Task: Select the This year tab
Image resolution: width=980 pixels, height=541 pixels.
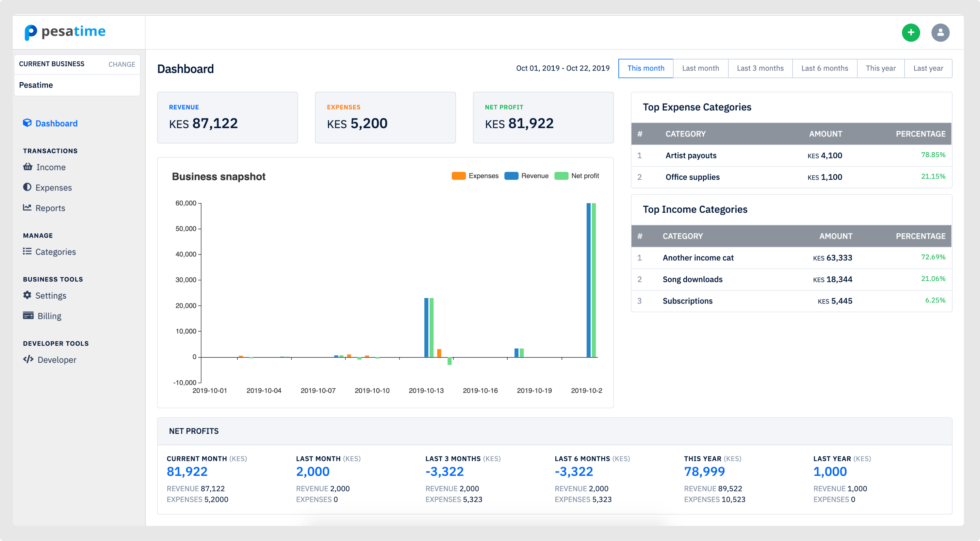Action: [880, 69]
